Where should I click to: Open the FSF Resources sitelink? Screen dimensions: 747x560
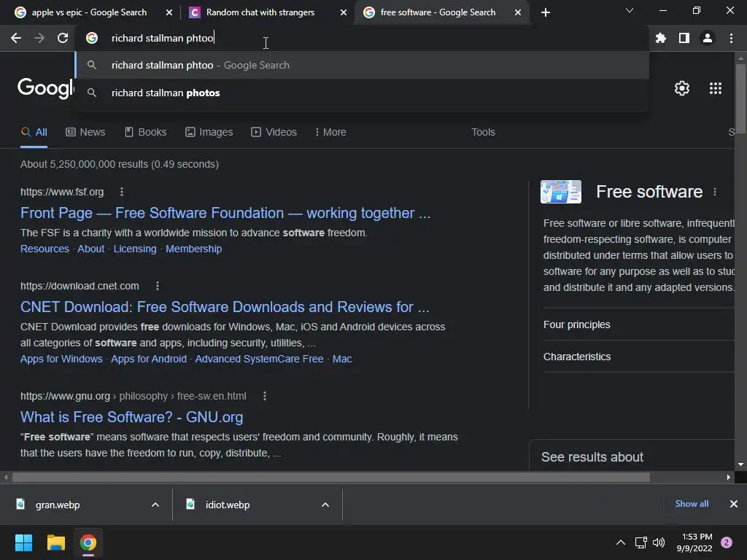point(44,249)
